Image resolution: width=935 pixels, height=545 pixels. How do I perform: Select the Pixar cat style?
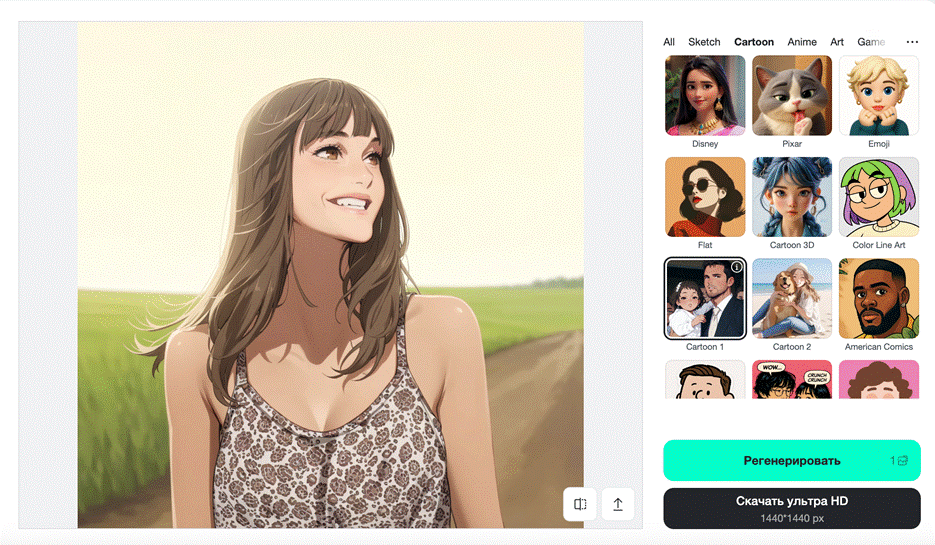tap(792, 96)
